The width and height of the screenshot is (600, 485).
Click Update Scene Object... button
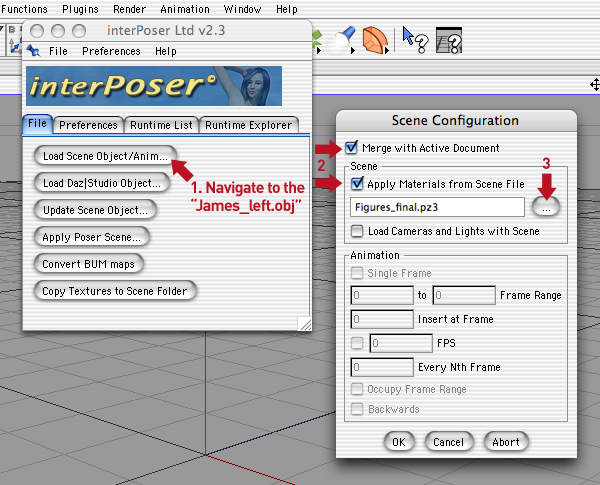(95, 210)
